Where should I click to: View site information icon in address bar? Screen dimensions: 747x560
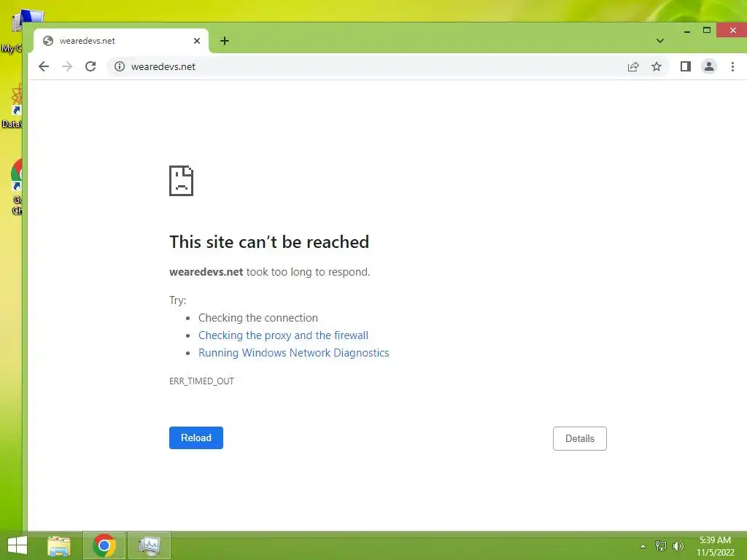click(x=120, y=66)
